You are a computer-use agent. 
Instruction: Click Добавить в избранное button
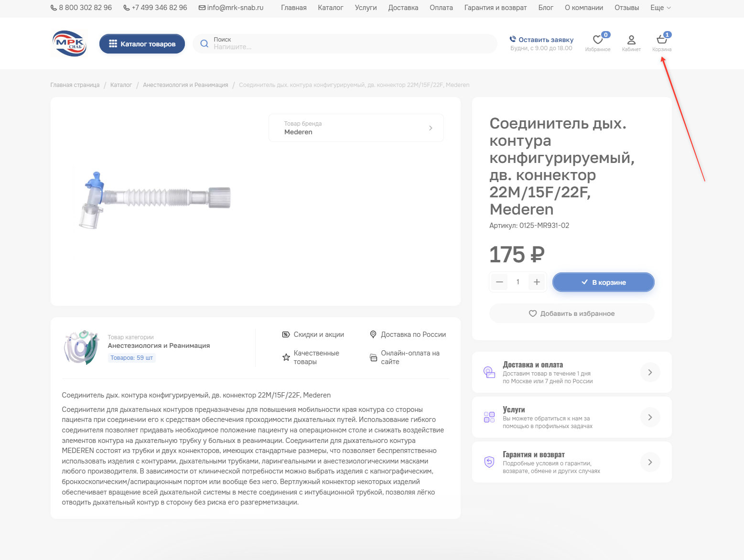click(x=572, y=313)
